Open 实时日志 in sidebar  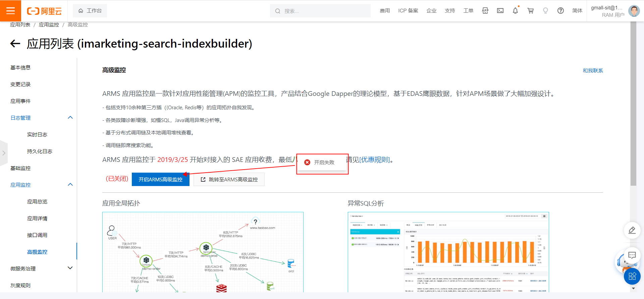tap(37, 135)
